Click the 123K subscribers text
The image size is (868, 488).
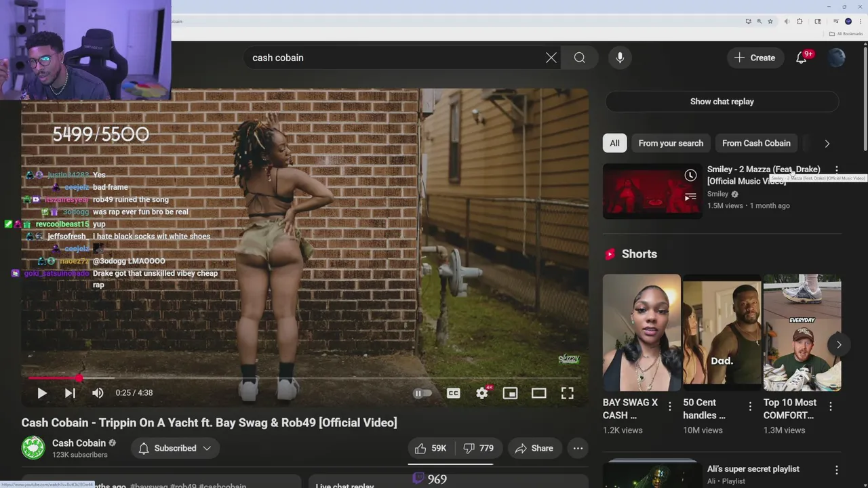80,455
